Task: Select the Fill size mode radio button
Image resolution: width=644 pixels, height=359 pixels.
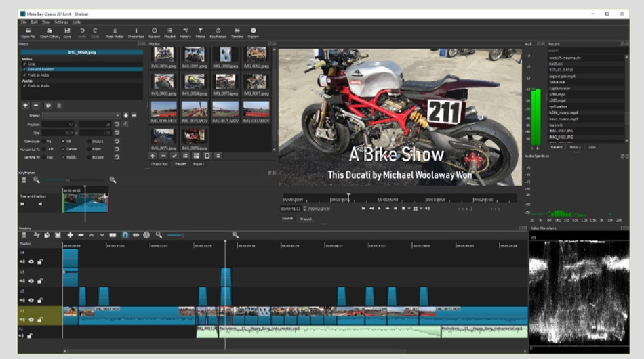Action: tap(63, 141)
